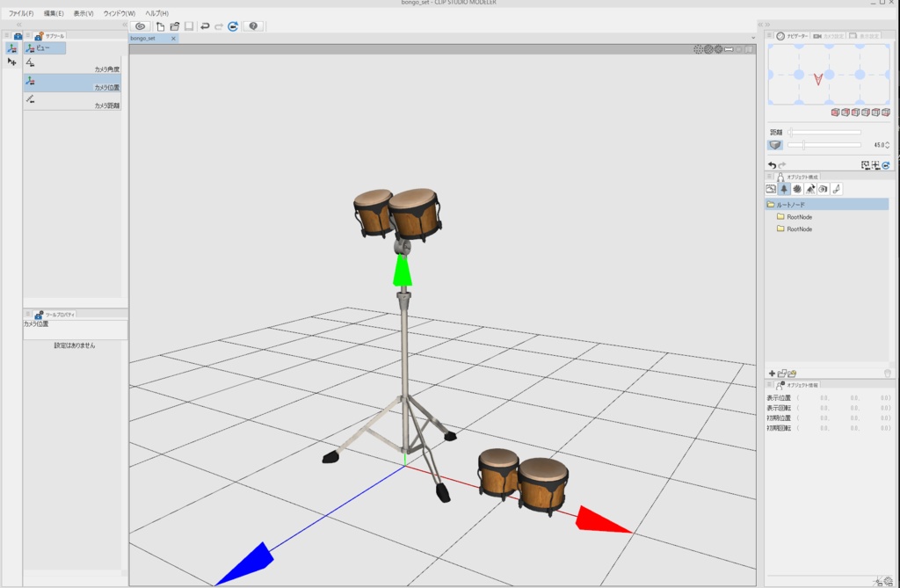Click the save file icon on toolbar
The height and width of the screenshot is (588, 900).
click(x=189, y=26)
